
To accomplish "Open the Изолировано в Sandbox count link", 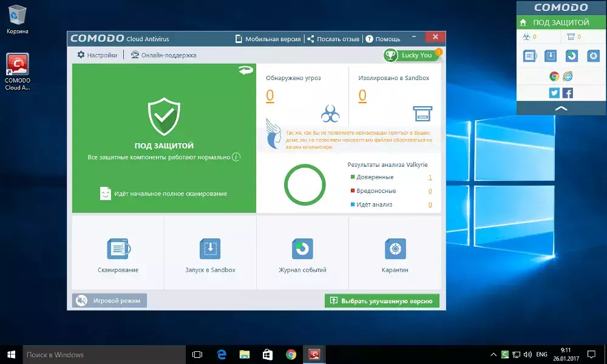I will (x=362, y=95).
